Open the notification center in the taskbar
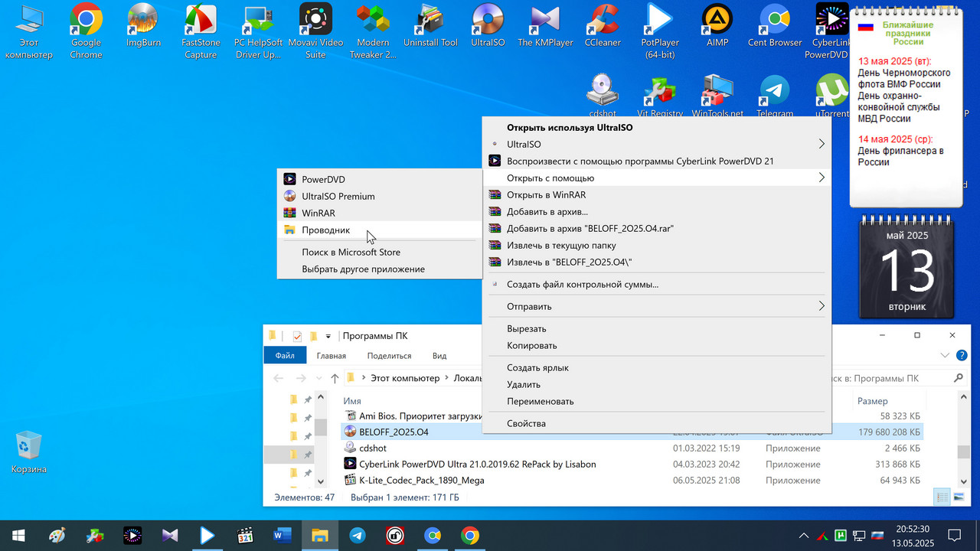This screenshot has height=551, width=980. [955, 536]
